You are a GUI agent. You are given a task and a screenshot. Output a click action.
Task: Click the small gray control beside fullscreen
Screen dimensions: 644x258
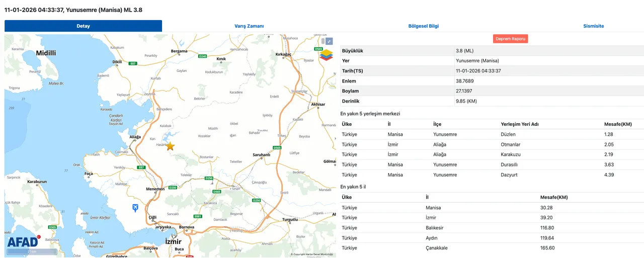(323, 41)
